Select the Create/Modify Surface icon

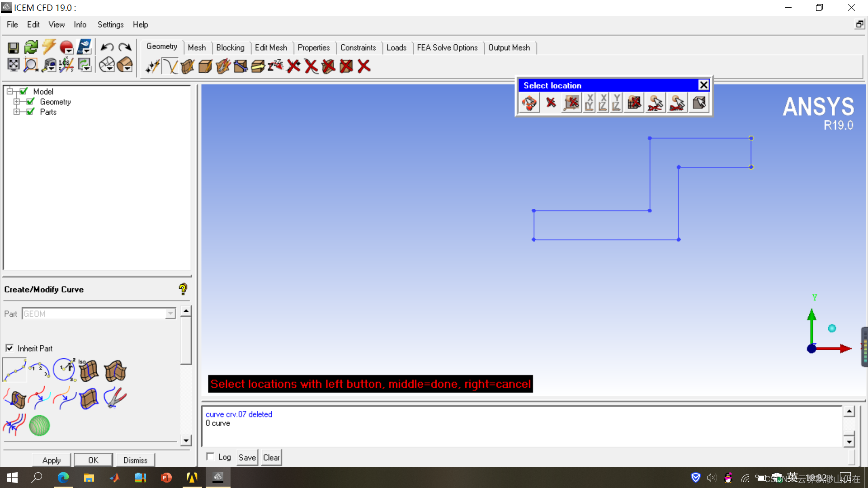click(188, 66)
